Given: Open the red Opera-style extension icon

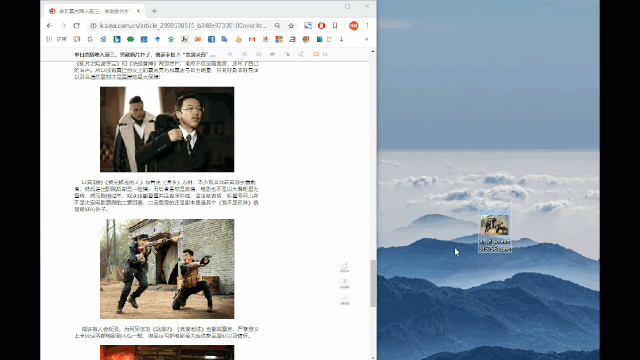Looking at the screenshot, I should tap(321, 26).
